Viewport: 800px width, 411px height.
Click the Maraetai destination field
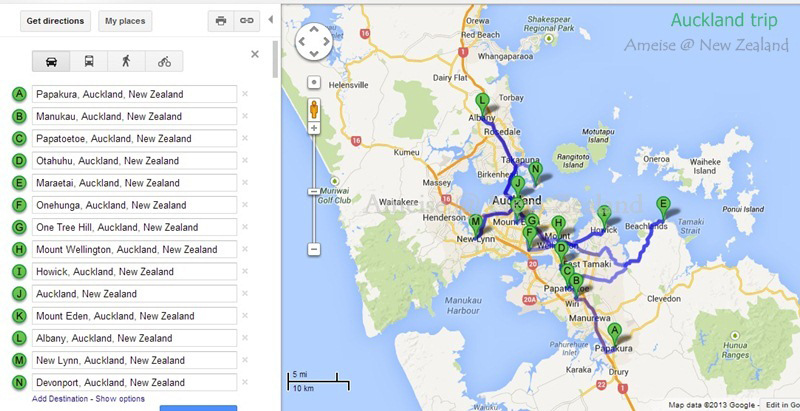click(x=134, y=183)
